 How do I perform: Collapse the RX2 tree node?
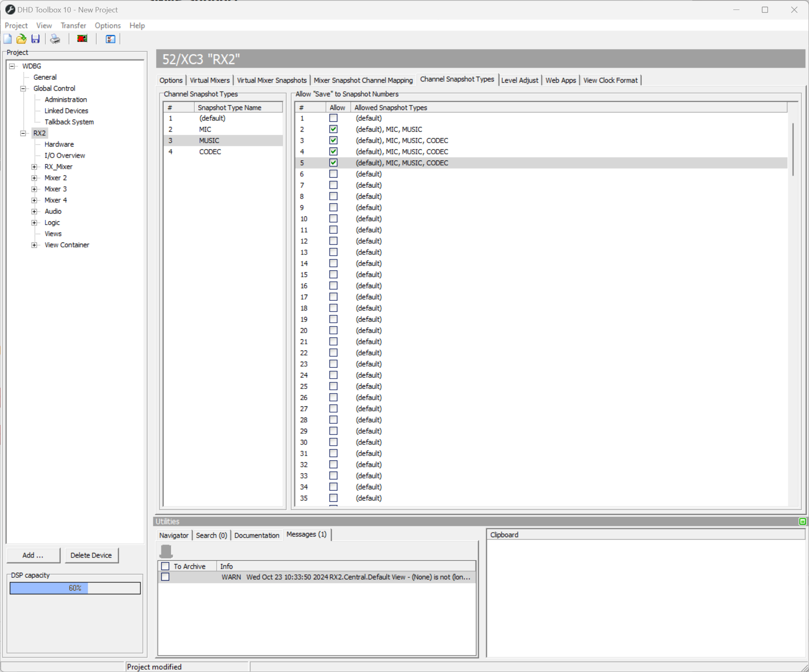23,133
